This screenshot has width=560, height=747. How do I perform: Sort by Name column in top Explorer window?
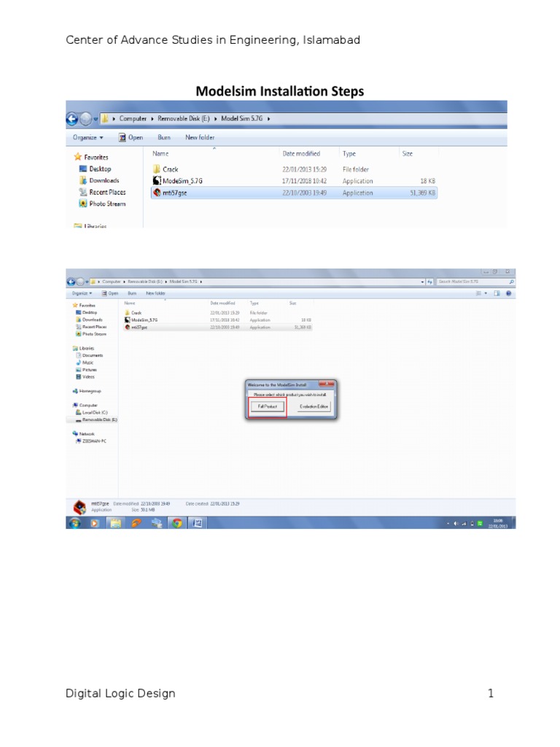coord(160,153)
